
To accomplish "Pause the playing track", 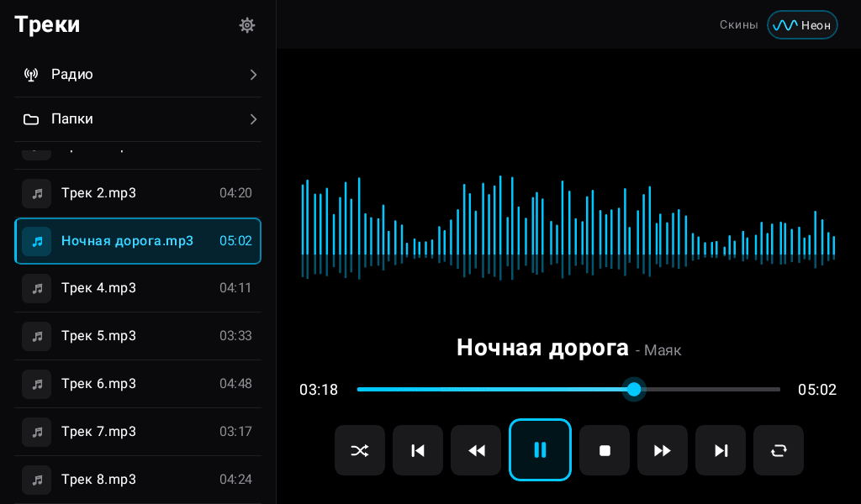I will coord(541,449).
